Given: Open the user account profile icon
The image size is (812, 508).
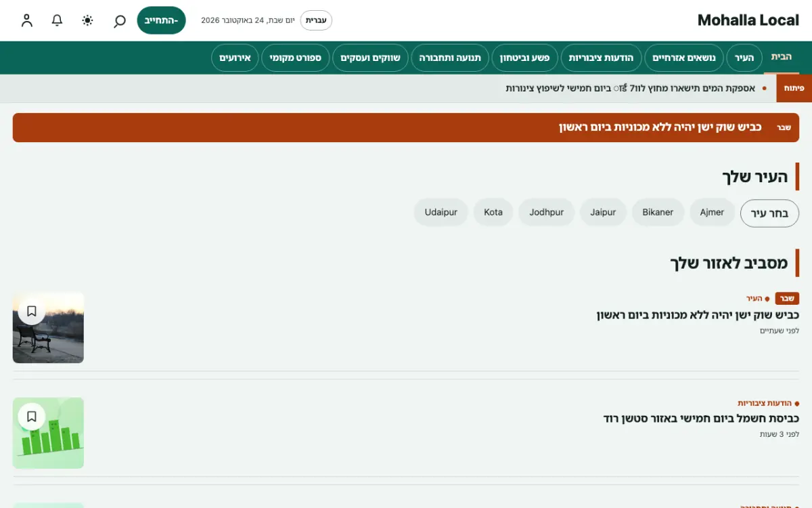Looking at the screenshot, I should pyautogui.click(x=27, y=20).
